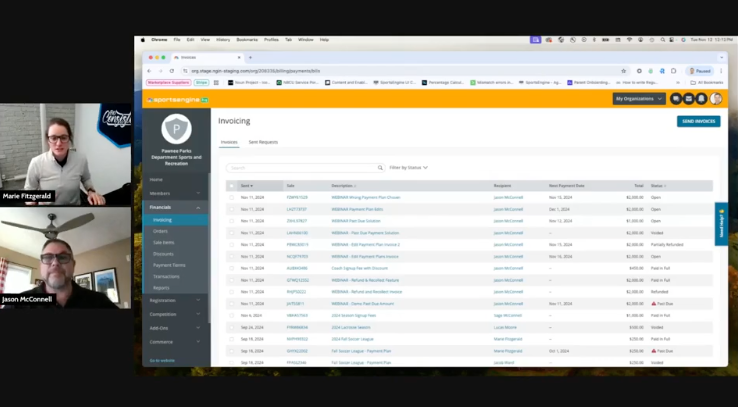Click the user profile avatar

pos(716,99)
